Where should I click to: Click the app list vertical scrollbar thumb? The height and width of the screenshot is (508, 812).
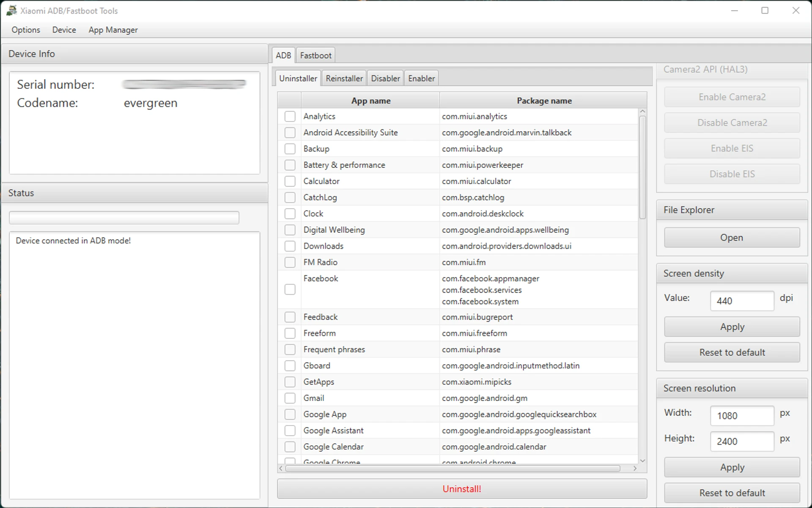click(x=642, y=168)
